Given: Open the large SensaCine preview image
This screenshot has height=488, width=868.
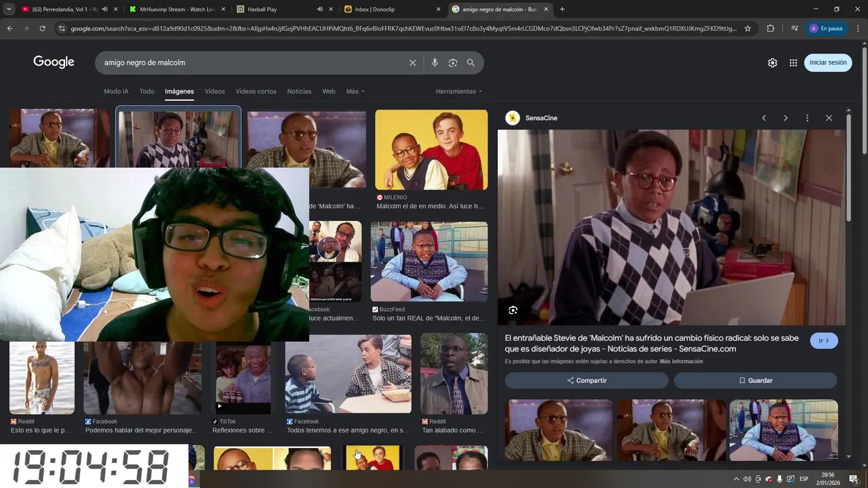Looking at the screenshot, I should coord(671,228).
